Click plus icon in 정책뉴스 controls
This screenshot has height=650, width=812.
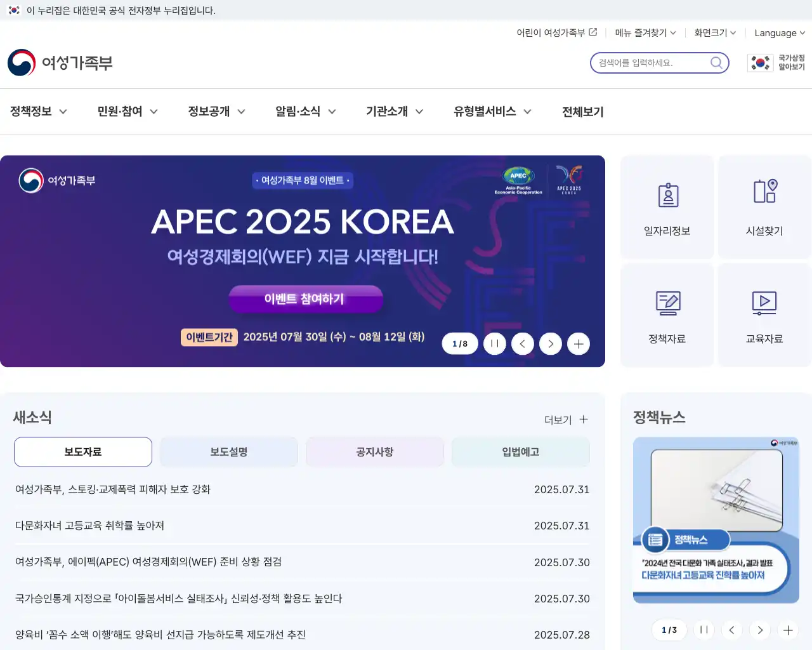pos(788,630)
